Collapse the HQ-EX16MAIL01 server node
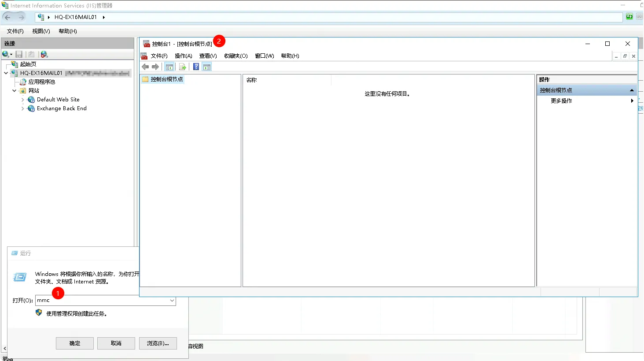 point(6,73)
